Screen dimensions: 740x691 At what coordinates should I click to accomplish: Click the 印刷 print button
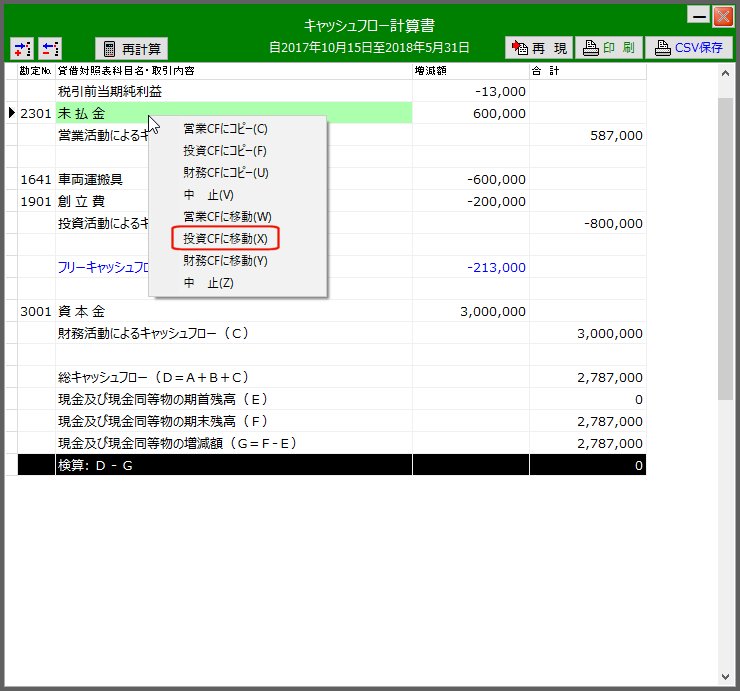point(609,48)
